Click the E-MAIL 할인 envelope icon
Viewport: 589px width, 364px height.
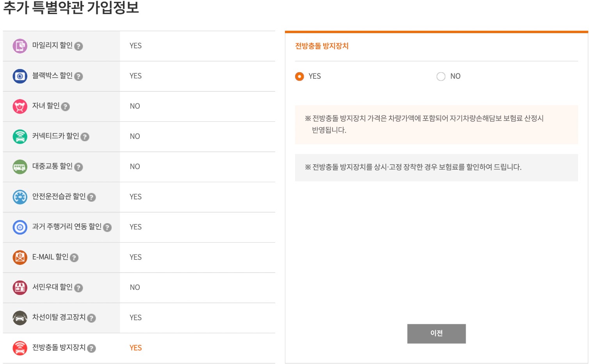pyautogui.click(x=20, y=257)
